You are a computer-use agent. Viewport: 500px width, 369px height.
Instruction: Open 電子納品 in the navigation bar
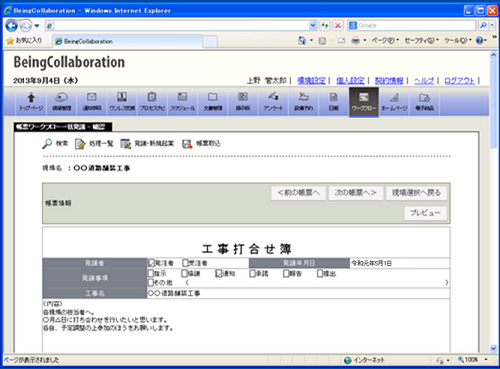(424, 102)
